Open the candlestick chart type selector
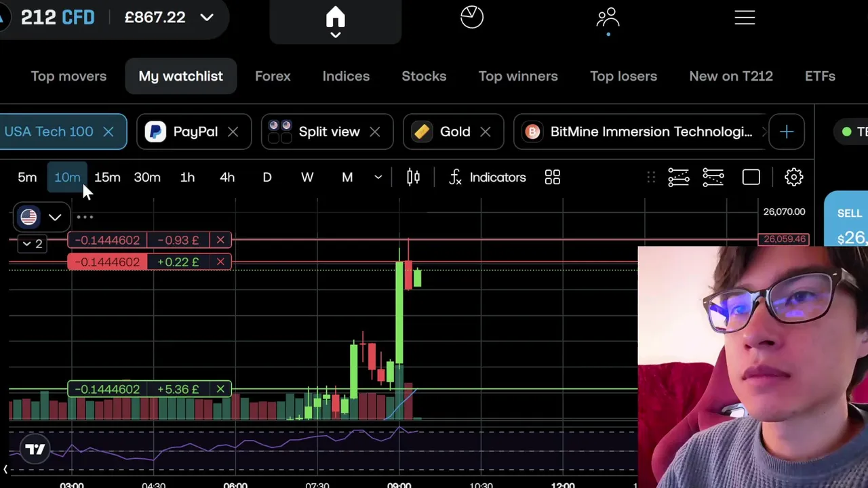This screenshot has width=868, height=488. pos(413,178)
